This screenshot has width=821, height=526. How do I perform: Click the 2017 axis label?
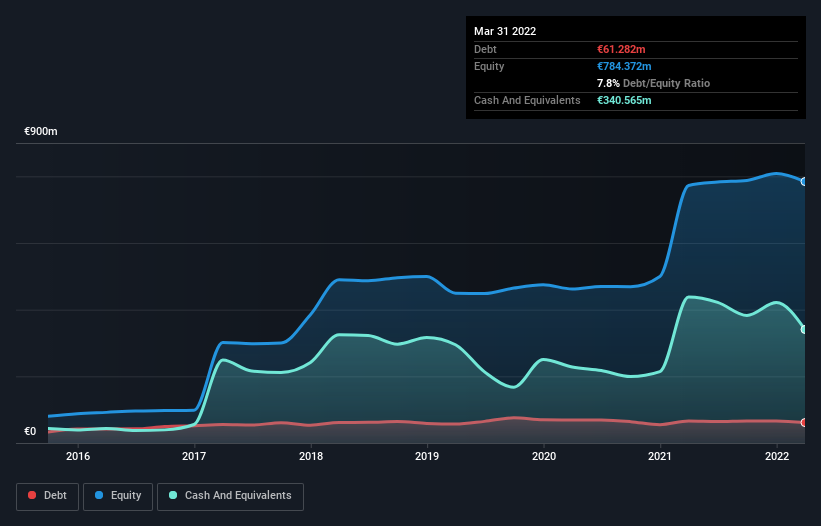[194, 456]
